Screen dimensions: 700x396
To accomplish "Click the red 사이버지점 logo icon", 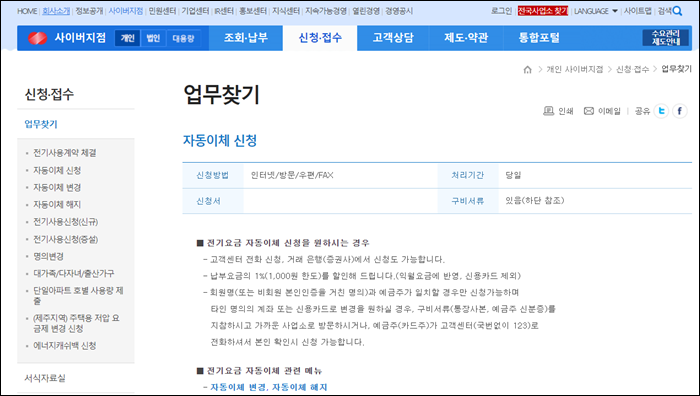I will click(38, 38).
